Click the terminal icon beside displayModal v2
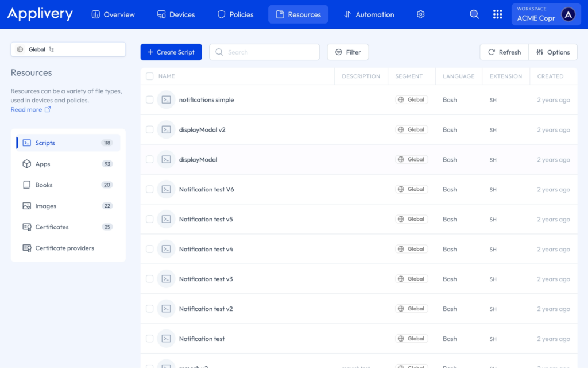 (166, 130)
